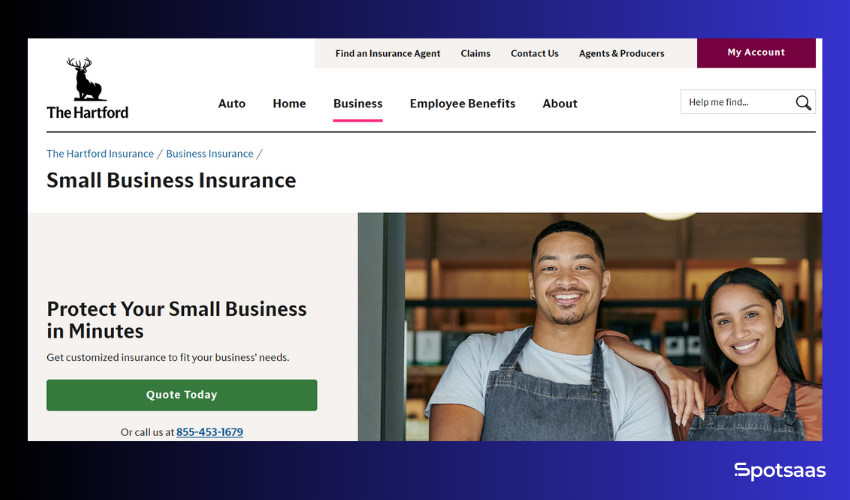Open Agents & Producers link
Viewport: 850px width, 500px height.
[621, 53]
